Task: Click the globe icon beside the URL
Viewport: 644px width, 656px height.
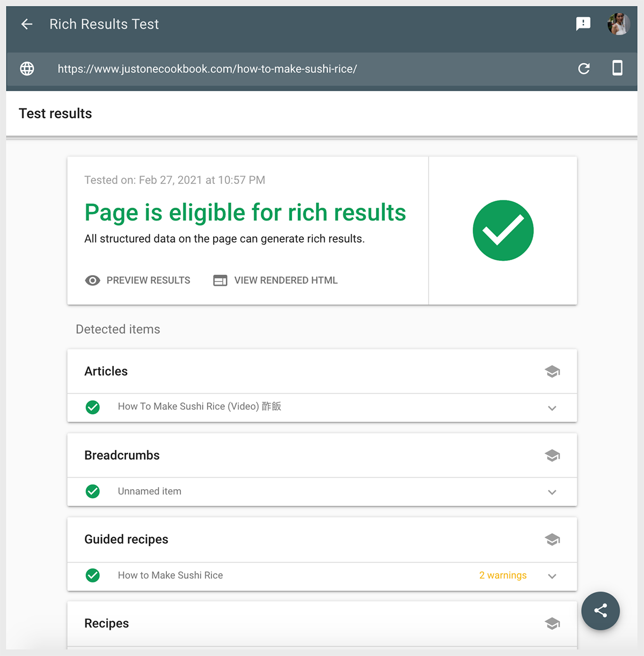Action: pos(26,69)
